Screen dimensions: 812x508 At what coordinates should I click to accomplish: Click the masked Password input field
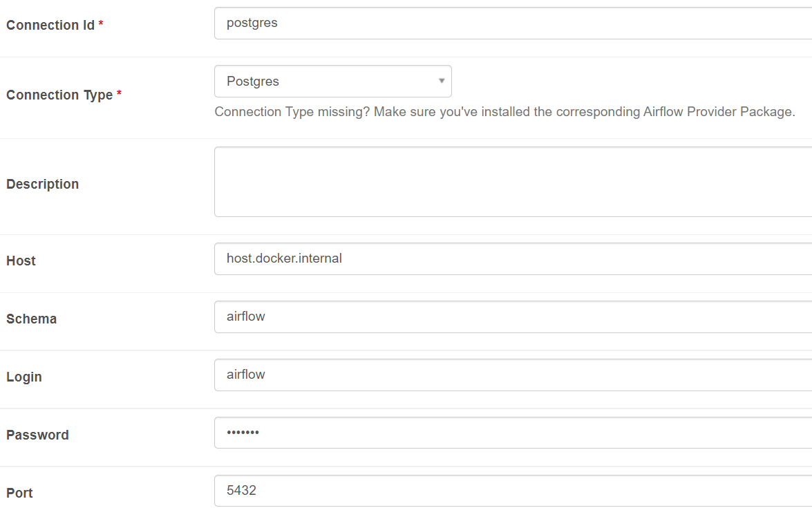click(513, 433)
